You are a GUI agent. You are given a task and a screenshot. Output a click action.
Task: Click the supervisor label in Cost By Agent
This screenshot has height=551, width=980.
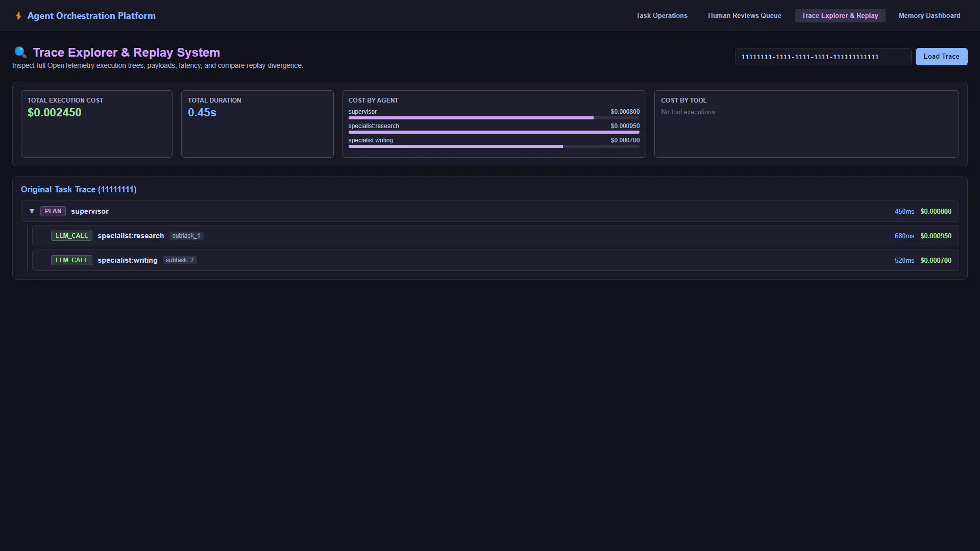(362, 112)
